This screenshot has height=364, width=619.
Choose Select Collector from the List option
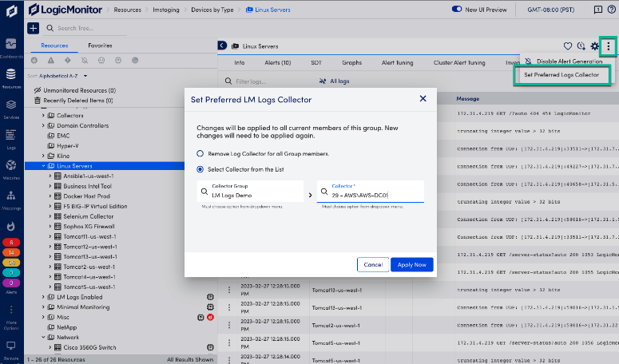(200, 169)
